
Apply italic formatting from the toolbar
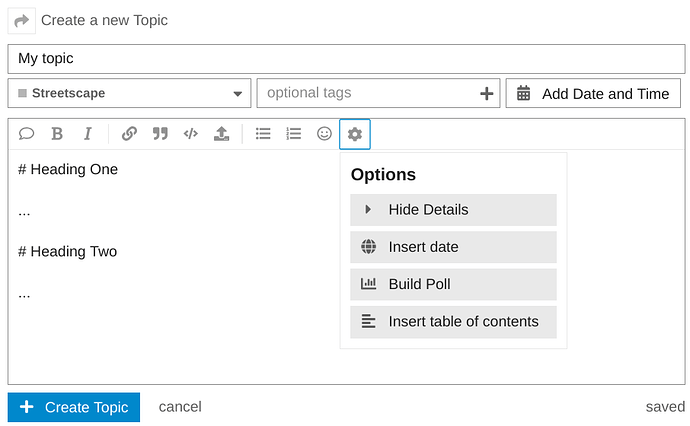[88, 134]
